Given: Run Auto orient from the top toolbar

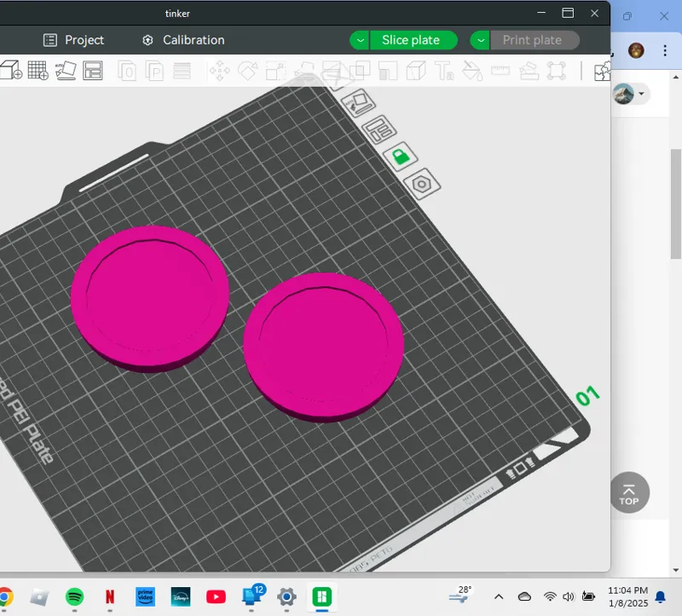Looking at the screenshot, I should tap(66, 71).
